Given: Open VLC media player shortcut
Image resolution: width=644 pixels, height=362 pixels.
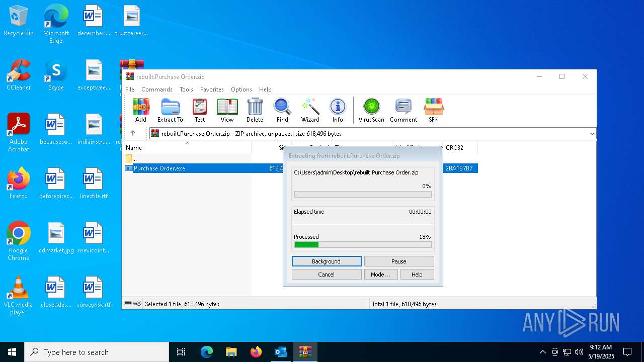Looking at the screenshot, I should [19, 296].
